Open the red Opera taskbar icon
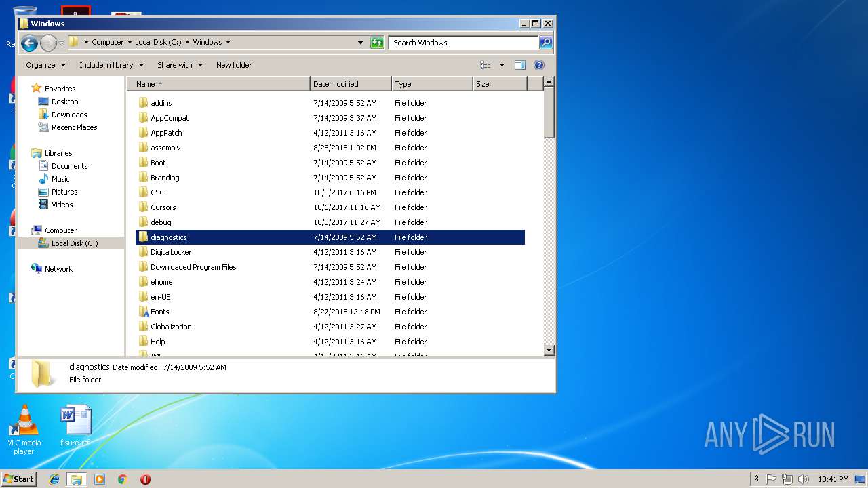Screen dimensions: 868x488 click(x=145, y=479)
